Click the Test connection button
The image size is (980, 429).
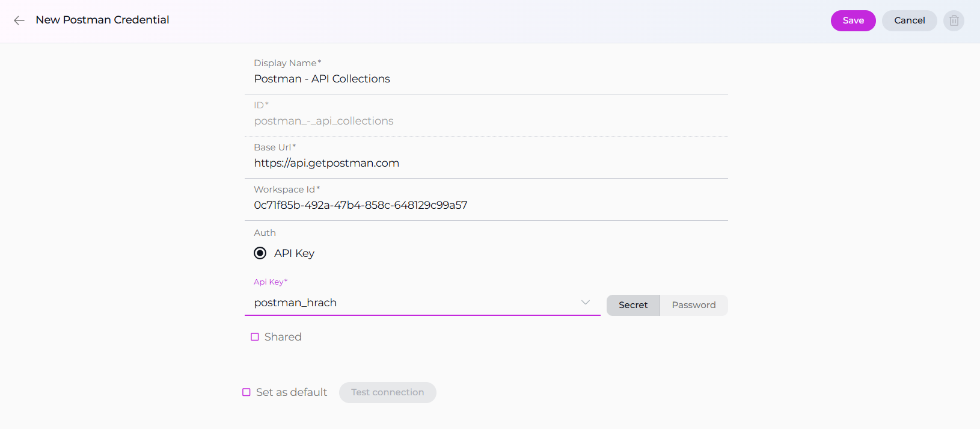[387, 392]
